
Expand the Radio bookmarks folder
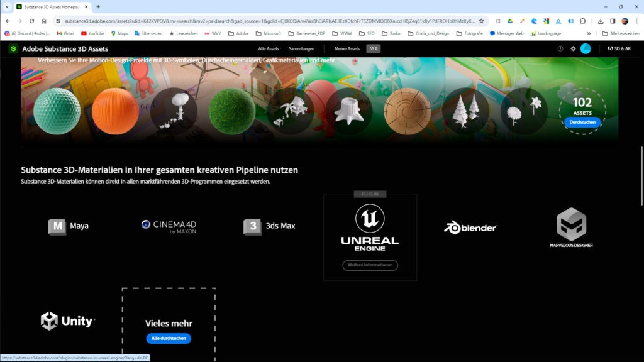point(391,34)
